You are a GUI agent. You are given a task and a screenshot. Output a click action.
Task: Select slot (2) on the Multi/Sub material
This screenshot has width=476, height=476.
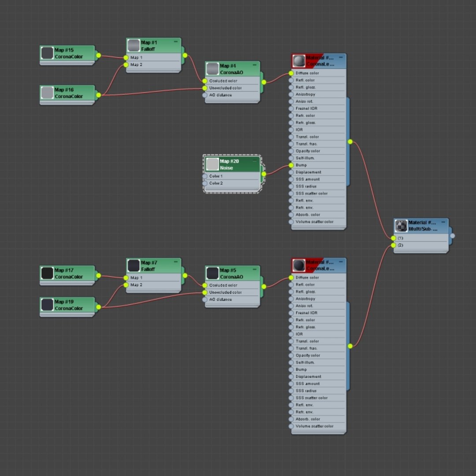[x=421, y=245]
